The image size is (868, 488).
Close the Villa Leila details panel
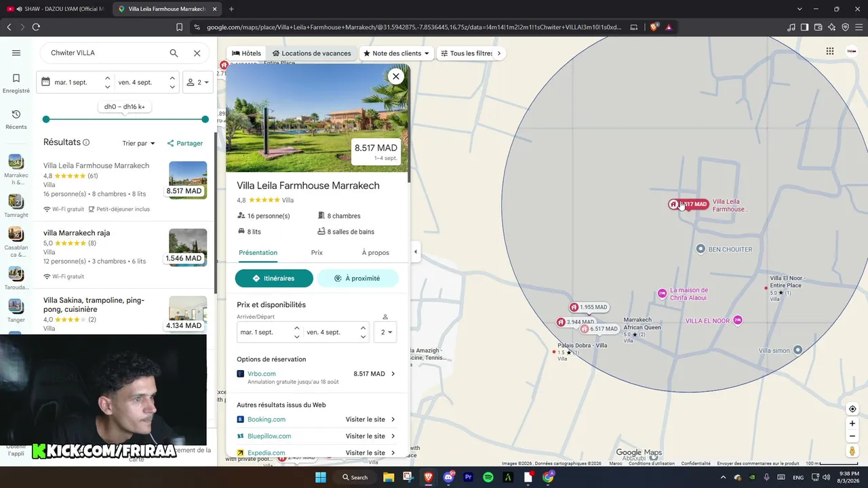(396, 77)
